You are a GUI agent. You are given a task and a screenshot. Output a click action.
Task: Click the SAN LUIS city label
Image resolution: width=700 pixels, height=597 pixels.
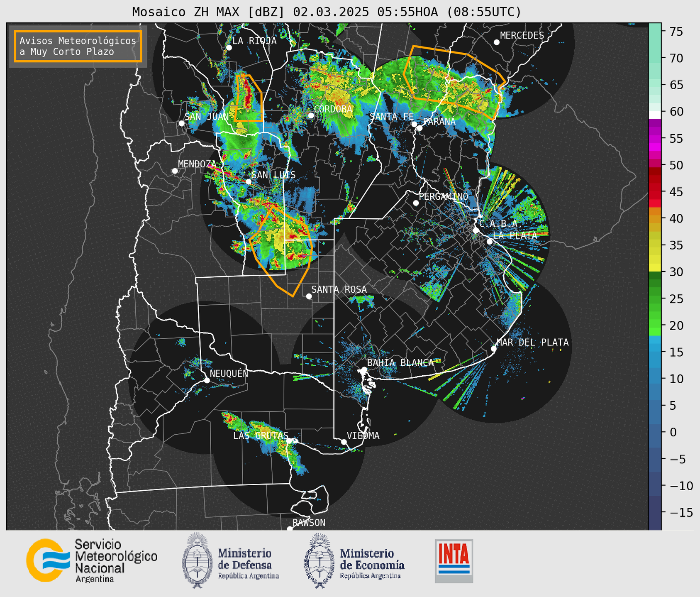(x=273, y=175)
